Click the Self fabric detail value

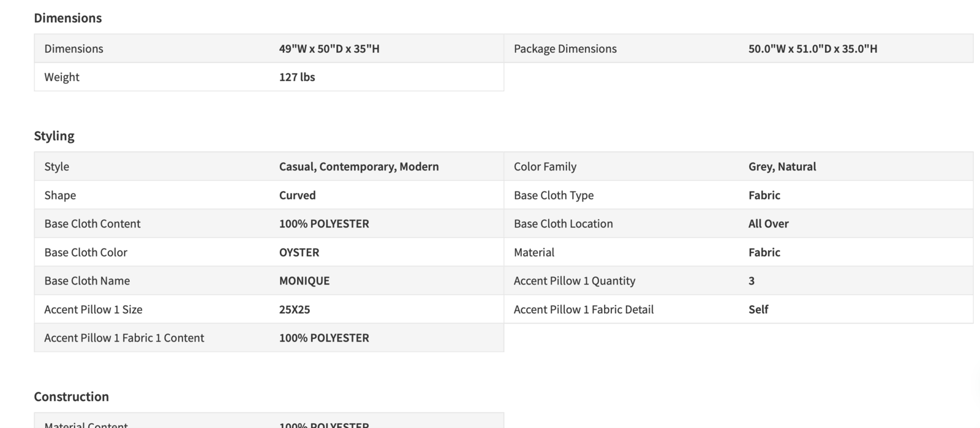pos(758,309)
